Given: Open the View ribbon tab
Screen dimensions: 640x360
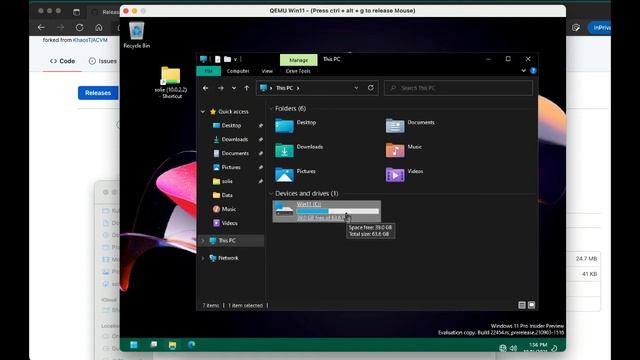Looking at the screenshot, I should 267,71.
